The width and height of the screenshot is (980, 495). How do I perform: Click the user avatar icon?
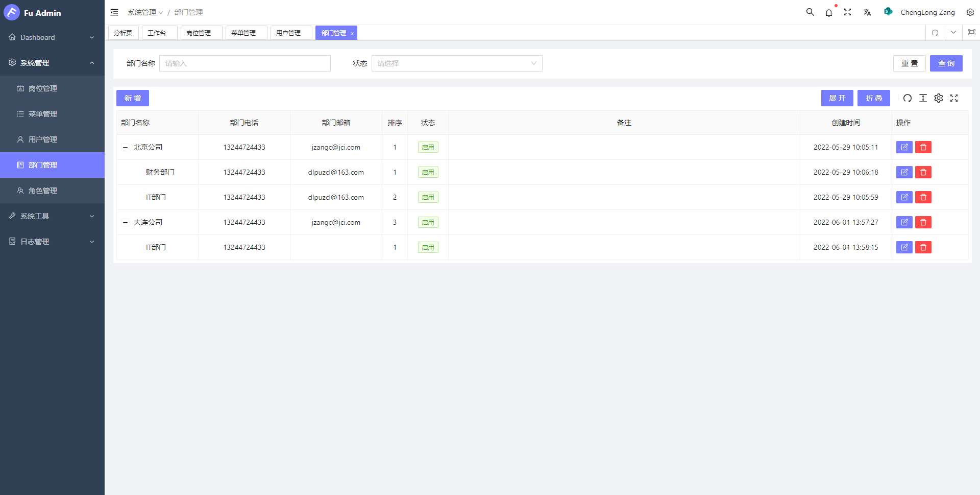pyautogui.click(x=889, y=12)
